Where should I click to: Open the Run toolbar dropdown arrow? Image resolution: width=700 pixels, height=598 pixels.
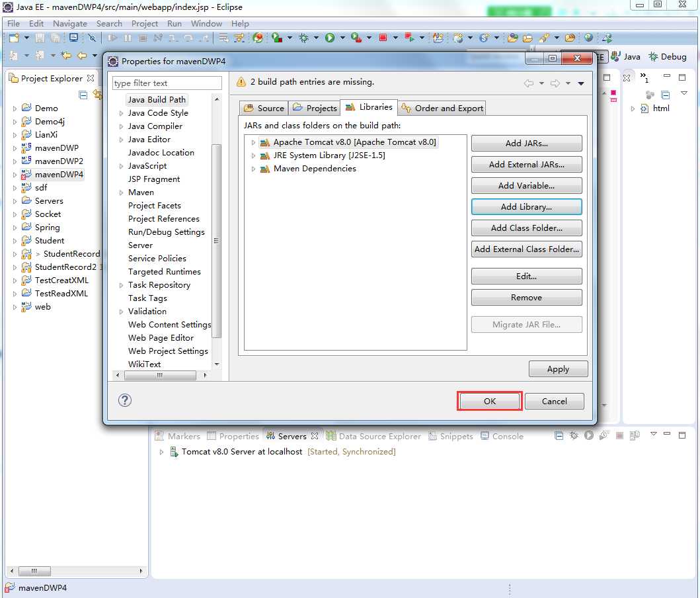click(342, 38)
